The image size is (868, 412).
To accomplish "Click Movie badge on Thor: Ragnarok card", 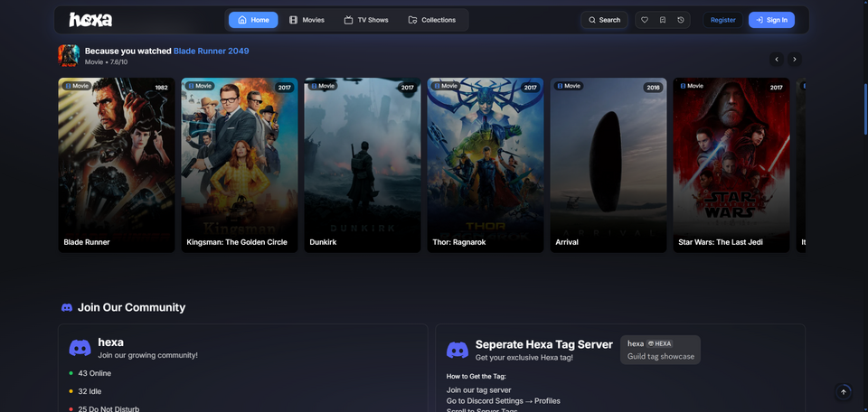I will click(445, 86).
